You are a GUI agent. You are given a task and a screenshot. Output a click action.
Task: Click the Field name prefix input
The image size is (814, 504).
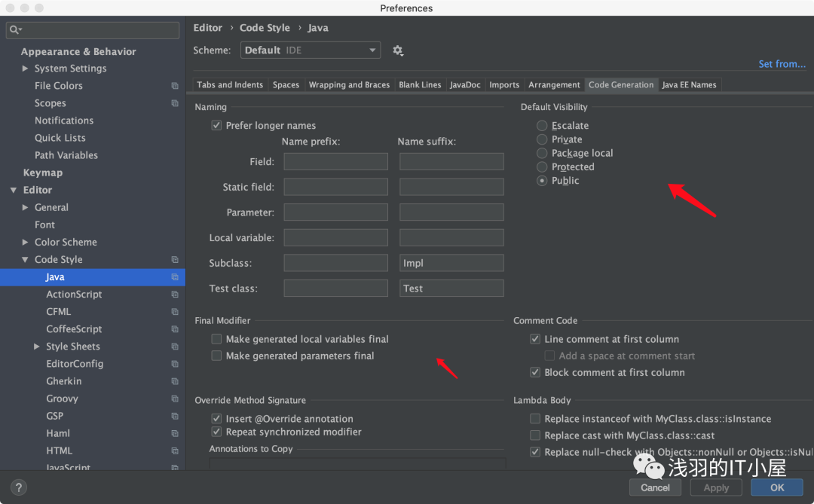pos(336,161)
